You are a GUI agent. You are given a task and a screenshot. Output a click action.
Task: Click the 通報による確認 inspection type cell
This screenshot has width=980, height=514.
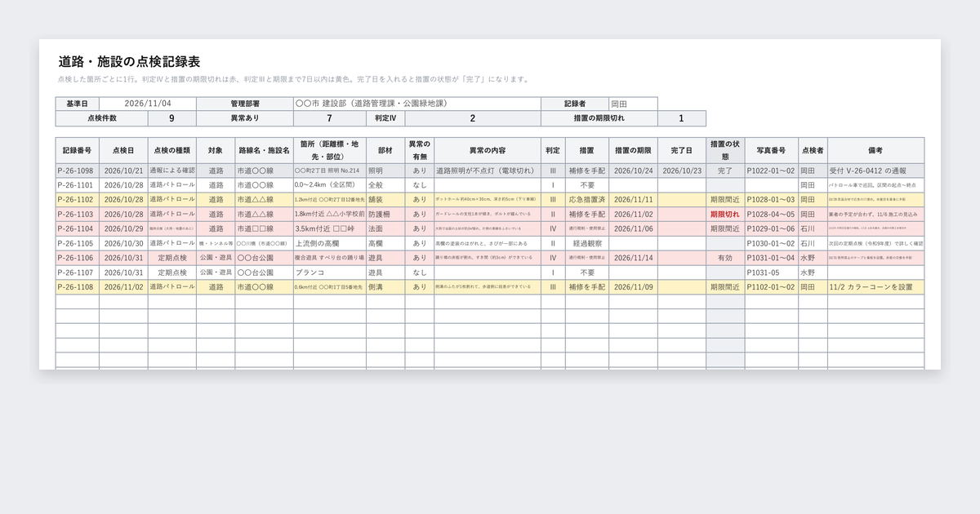coord(172,171)
